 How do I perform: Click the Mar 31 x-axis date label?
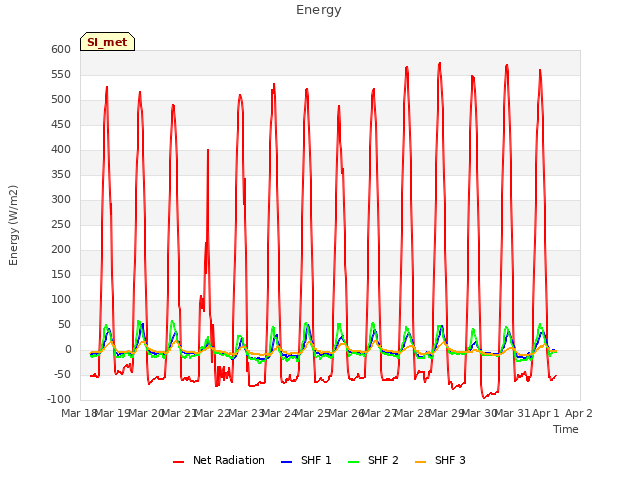click(512, 413)
